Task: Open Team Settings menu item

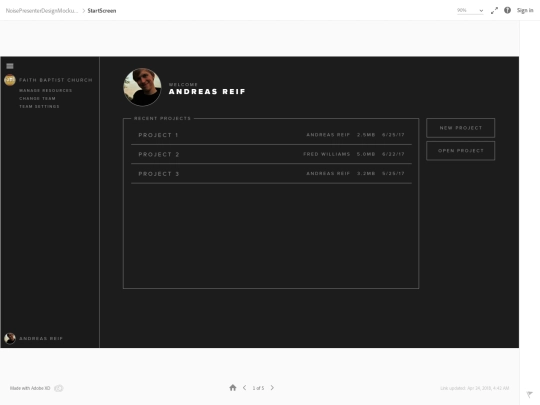Action: [39, 106]
